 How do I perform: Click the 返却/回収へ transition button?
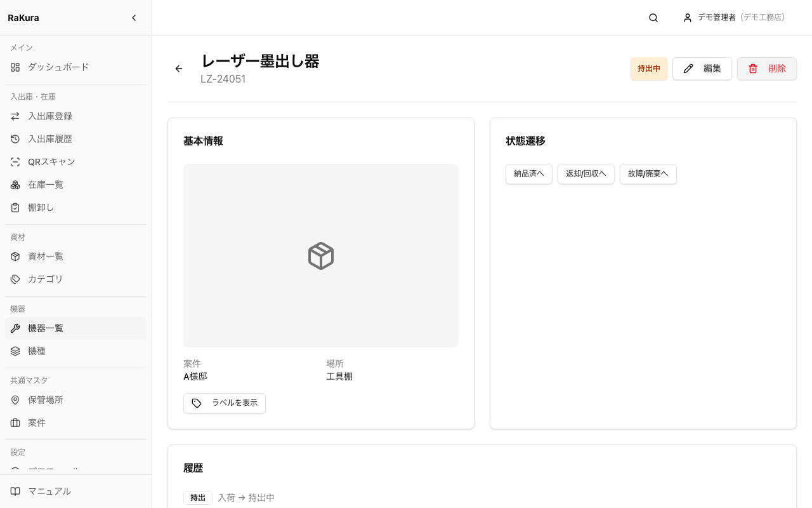(586, 174)
